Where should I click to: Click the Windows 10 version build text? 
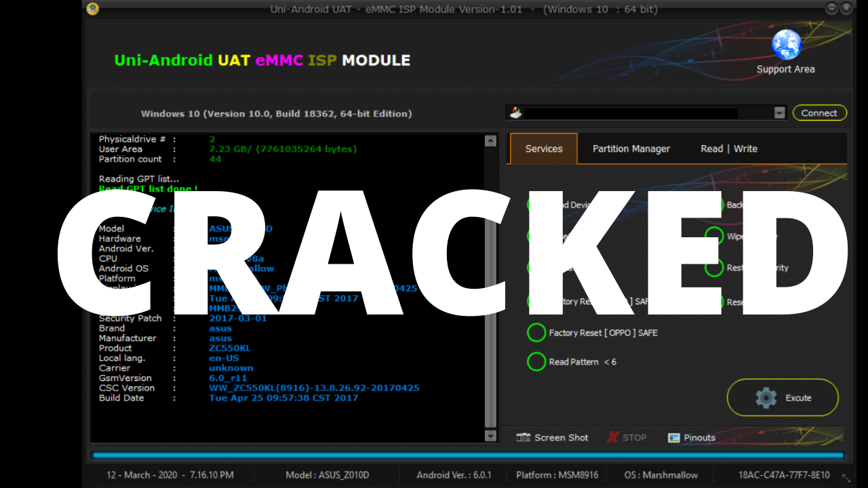click(x=276, y=114)
